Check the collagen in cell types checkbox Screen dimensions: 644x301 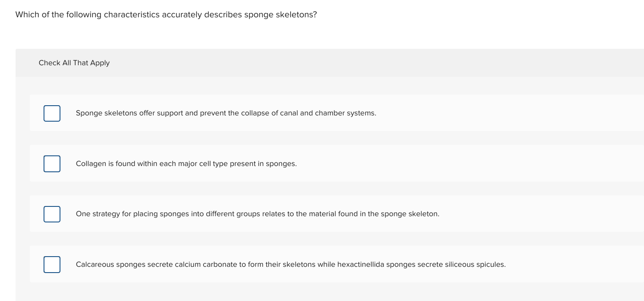[52, 164]
